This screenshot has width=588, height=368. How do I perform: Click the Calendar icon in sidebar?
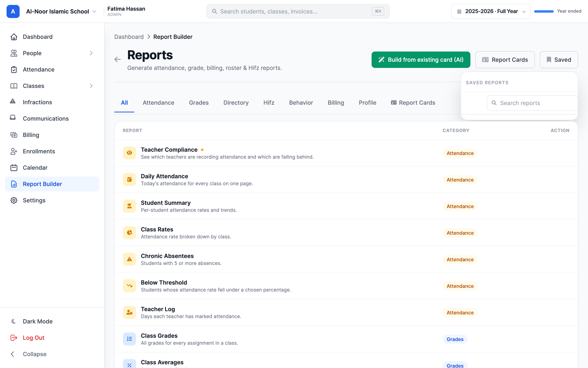[14, 167]
